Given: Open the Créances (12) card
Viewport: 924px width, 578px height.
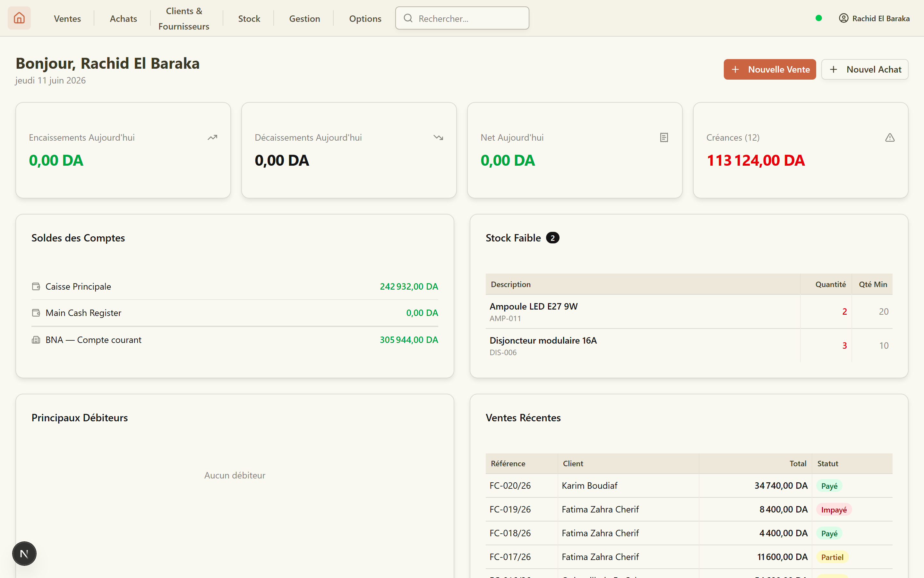Looking at the screenshot, I should point(800,150).
